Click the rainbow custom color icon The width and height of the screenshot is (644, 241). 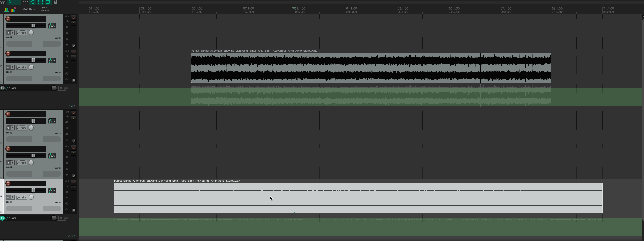coord(6,9)
